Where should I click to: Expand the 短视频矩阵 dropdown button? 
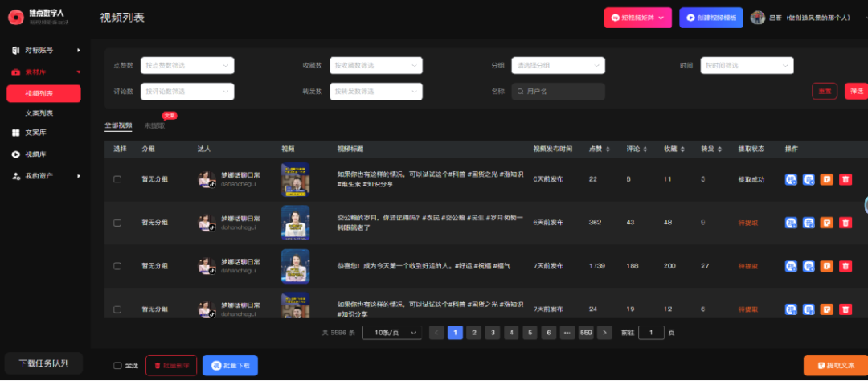point(637,18)
